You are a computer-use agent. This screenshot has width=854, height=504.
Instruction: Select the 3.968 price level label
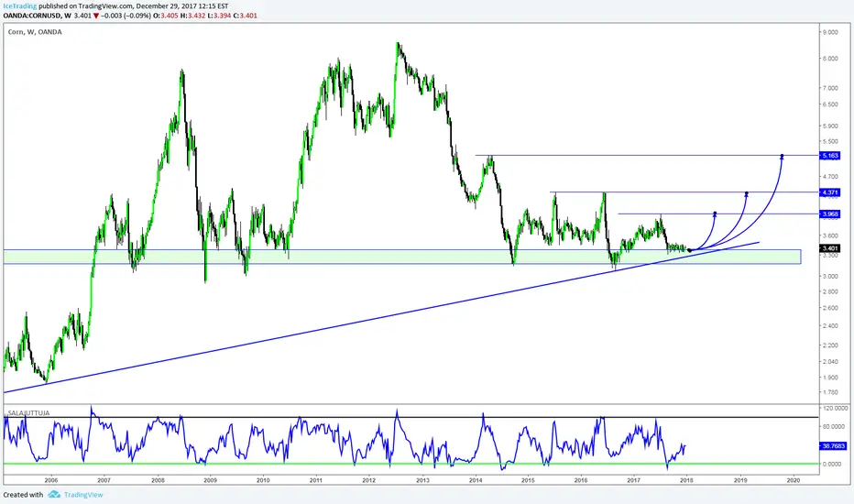pyautogui.click(x=830, y=214)
